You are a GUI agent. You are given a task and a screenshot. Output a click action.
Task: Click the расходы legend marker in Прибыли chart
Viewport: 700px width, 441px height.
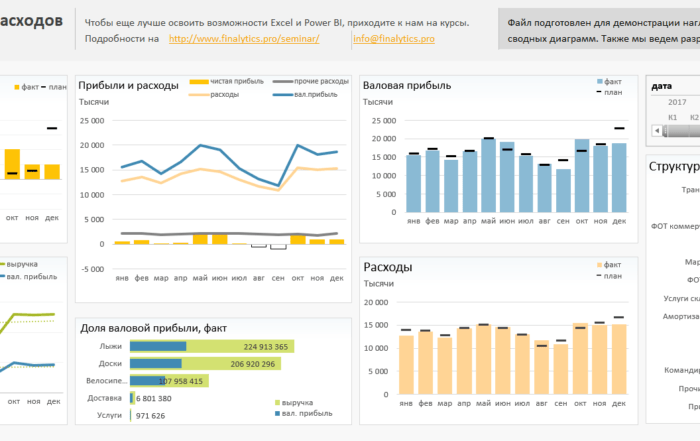point(199,95)
